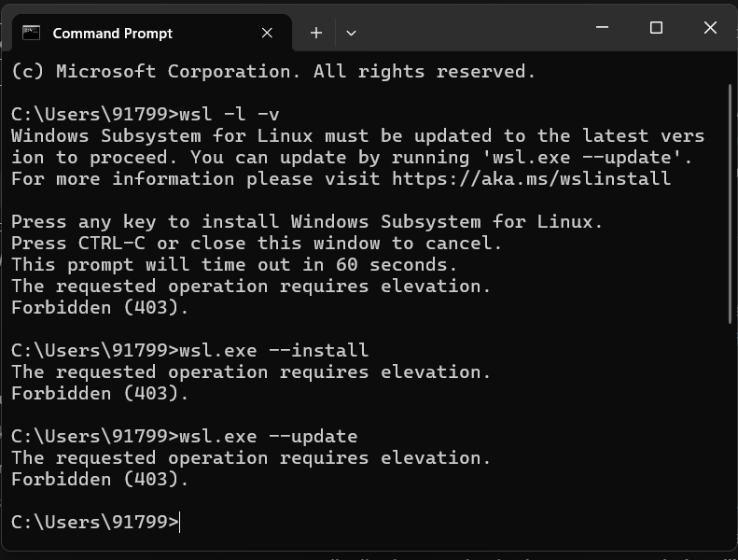738x560 pixels.
Task: Close the Command Prompt tab
Action: 267,33
